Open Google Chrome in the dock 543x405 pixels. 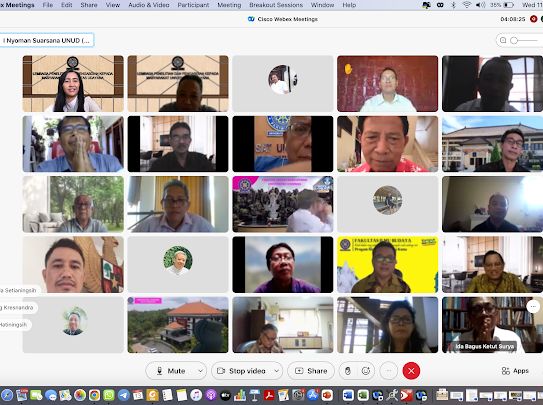point(94,395)
